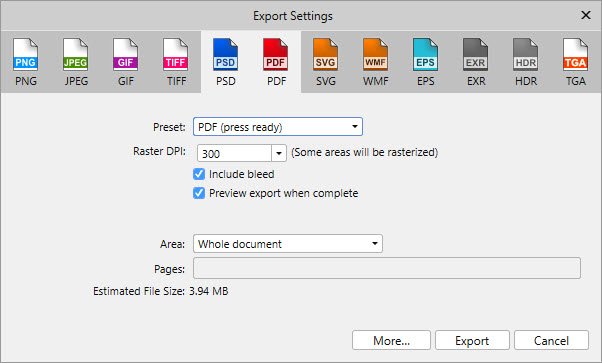Viewport: 602px width, 363px height.
Task: Choose the HDR format icon
Action: (x=526, y=61)
